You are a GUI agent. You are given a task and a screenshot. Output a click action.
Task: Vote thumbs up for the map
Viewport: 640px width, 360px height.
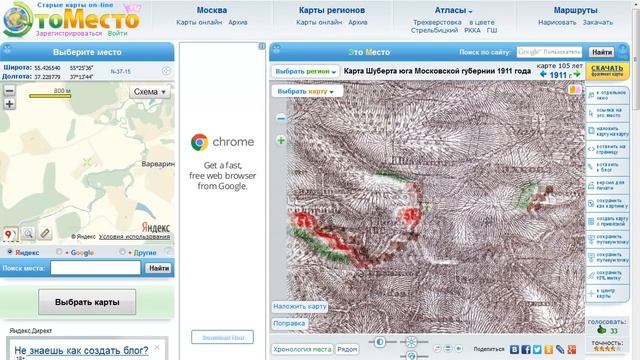coord(601,330)
